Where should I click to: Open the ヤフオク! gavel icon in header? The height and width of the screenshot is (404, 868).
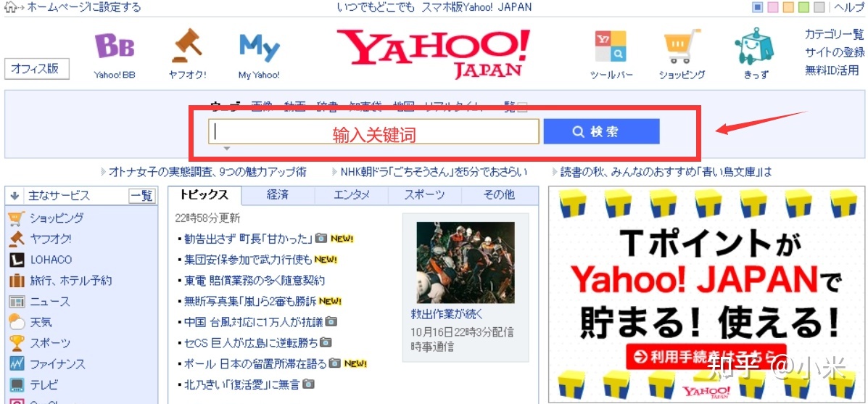(188, 46)
